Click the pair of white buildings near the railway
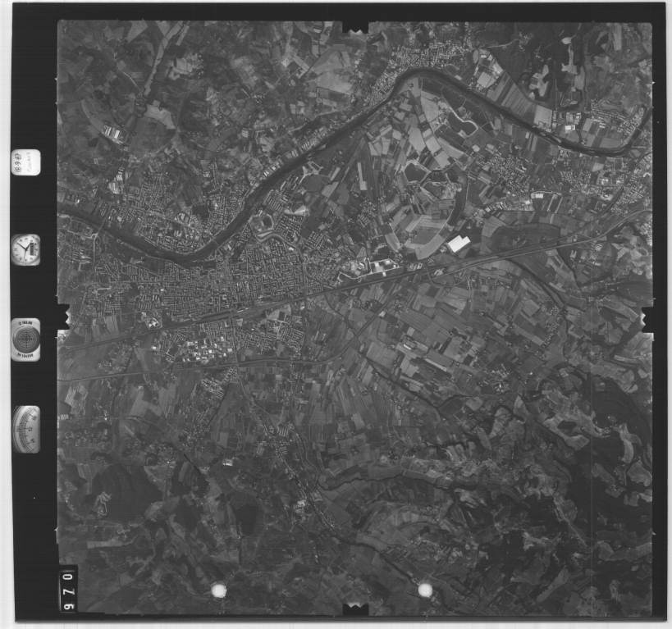672x629 pixels. point(382,265)
